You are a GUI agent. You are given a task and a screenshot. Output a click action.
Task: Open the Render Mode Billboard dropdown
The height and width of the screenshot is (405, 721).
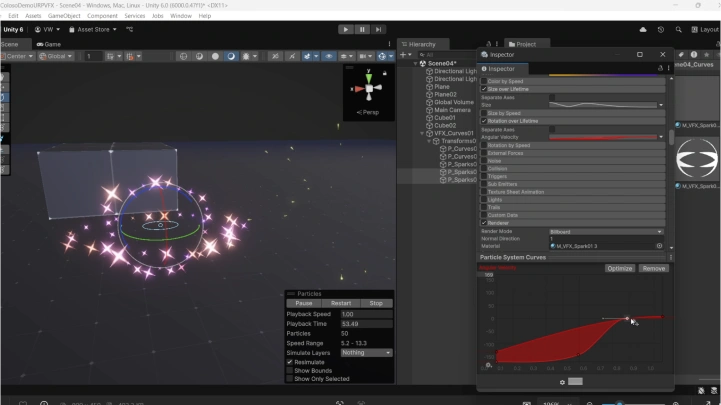606,232
